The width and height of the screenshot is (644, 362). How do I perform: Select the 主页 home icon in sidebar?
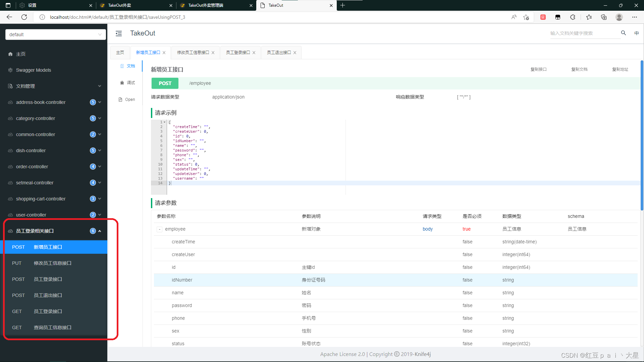11,54
